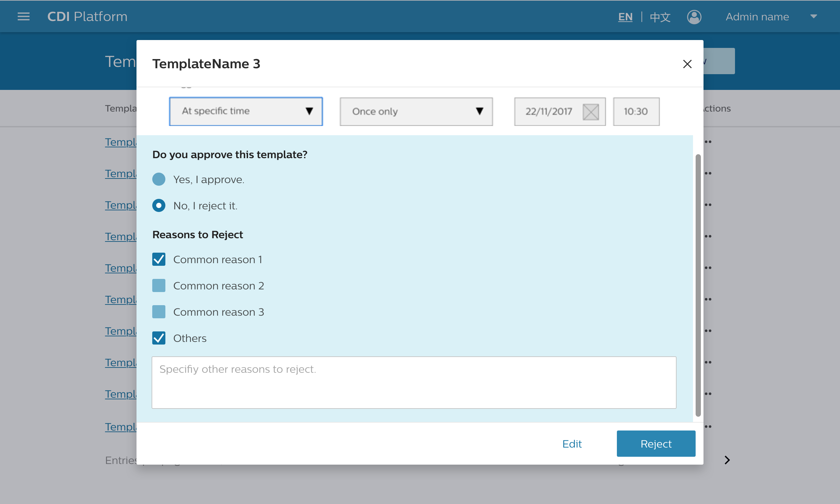Go to next page with chevron arrow
The height and width of the screenshot is (504, 840).
(727, 460)
